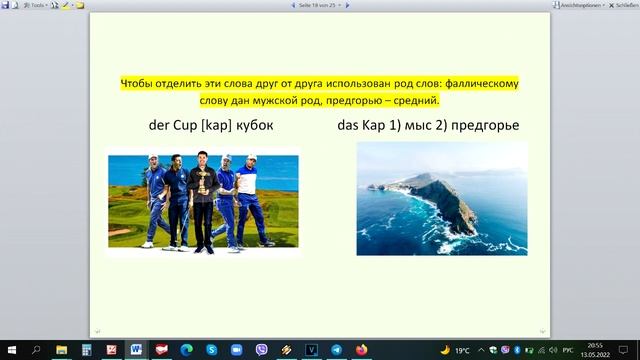Viewport: 640px width, 360px height.
Task: Click the security shield tray icon
Action: 493,350
